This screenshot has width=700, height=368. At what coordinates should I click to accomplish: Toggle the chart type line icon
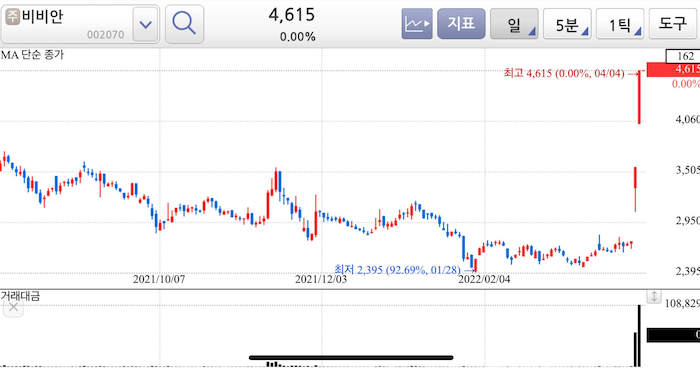pyautogui.click(x=417, y=24)
